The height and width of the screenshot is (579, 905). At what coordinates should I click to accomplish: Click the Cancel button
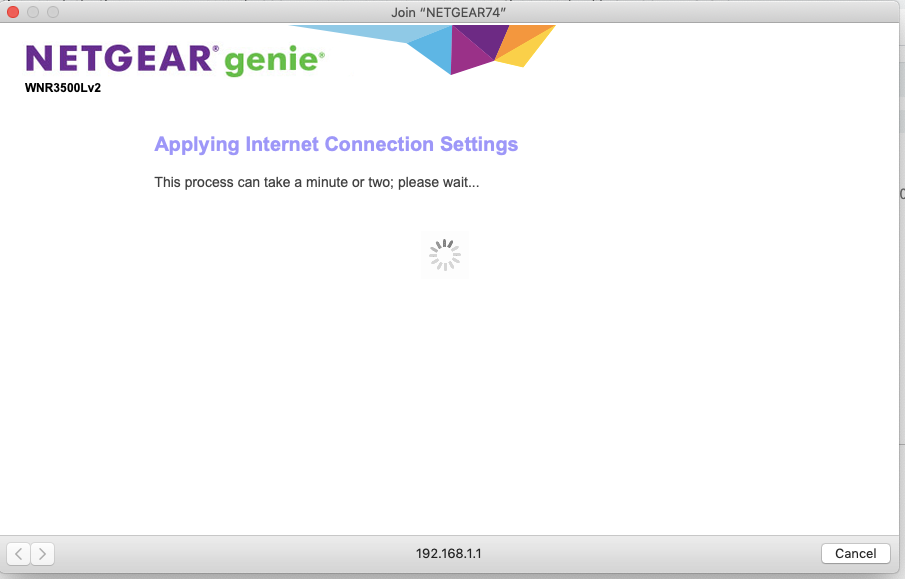[855, 554]
